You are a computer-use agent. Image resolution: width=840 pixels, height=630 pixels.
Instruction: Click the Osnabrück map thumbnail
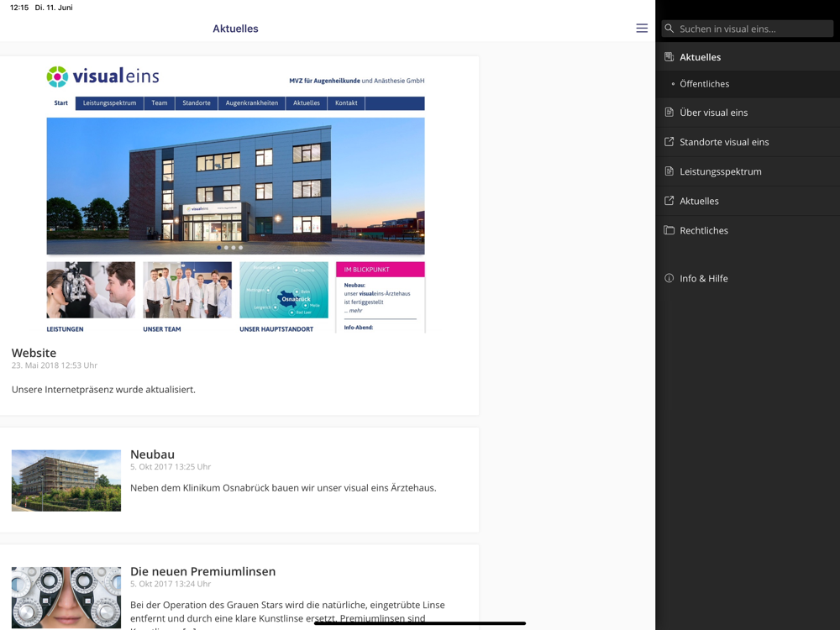tap(284, 290)
